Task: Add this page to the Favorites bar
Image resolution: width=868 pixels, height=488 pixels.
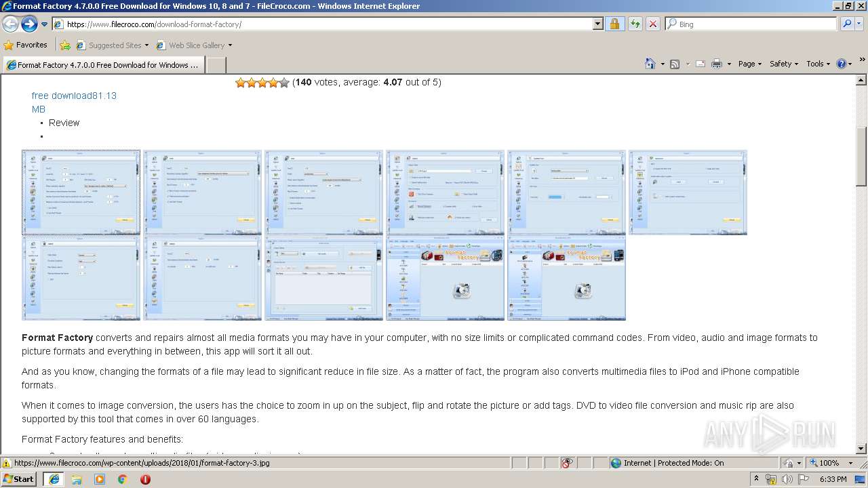Action: pos(65,45)
